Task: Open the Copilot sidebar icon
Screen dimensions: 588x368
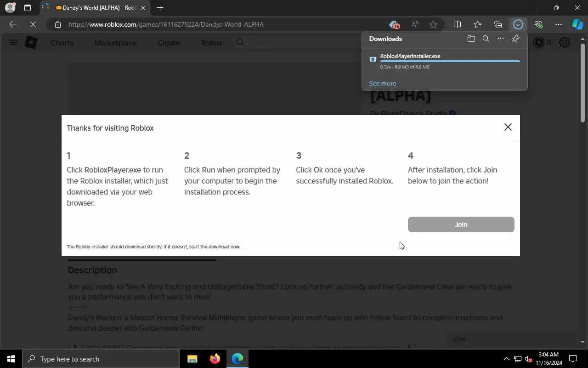Action: click(x=577, y=24)
